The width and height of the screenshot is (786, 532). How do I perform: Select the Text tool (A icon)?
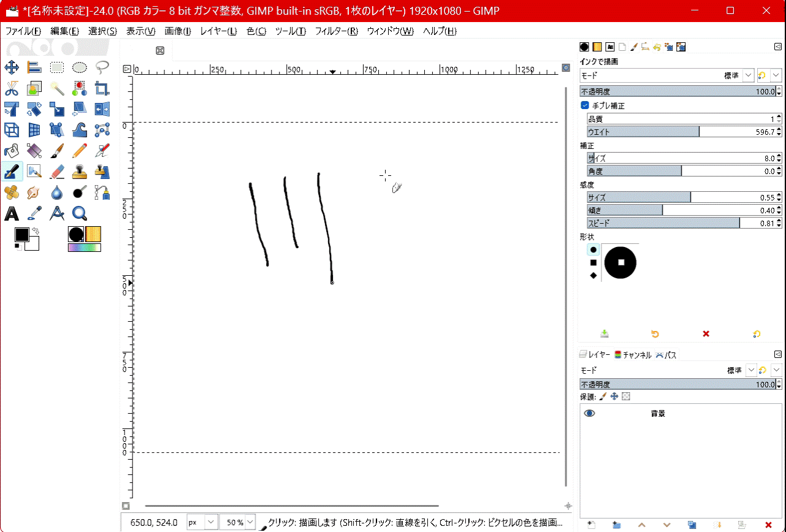click(x=12, y=213)
